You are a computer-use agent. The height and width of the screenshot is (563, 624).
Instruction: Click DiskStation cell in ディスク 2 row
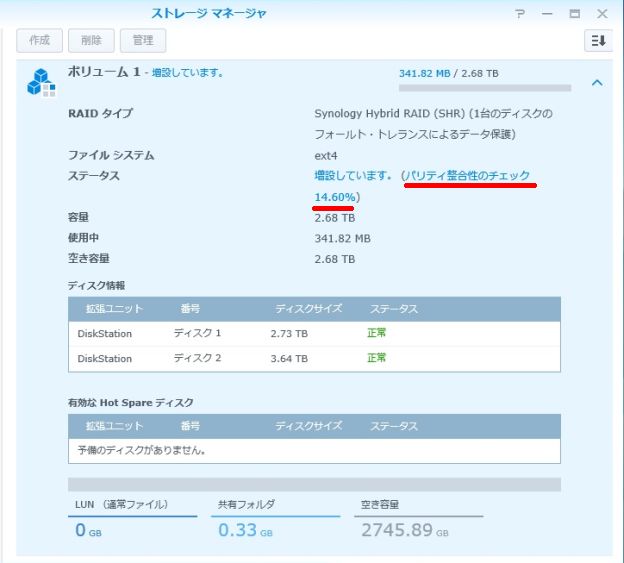105,359
